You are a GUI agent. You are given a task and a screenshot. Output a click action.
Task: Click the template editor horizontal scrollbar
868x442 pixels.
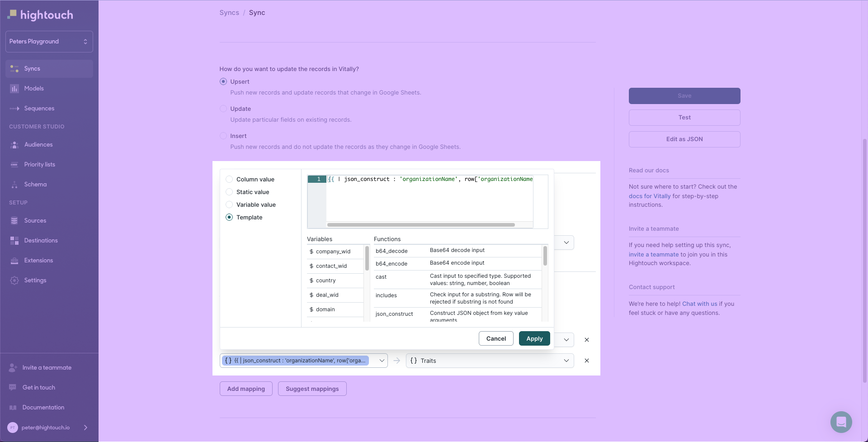point(421,225)
